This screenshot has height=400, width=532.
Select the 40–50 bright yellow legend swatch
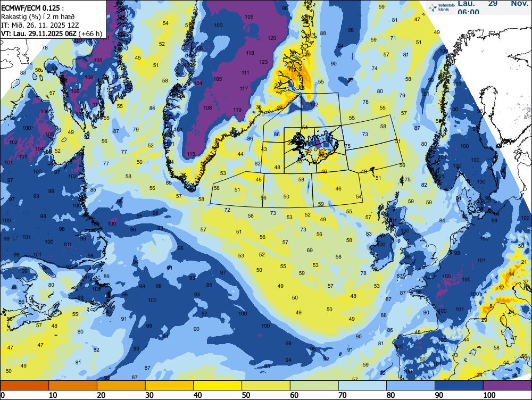(x=218, y=386)
